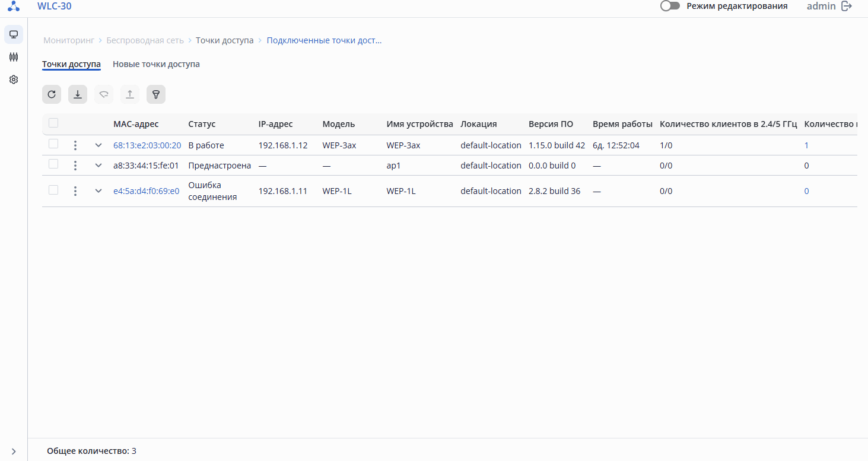
Task: Select the checkbox for WEP-1L row
Action: (x=53, y=190)
